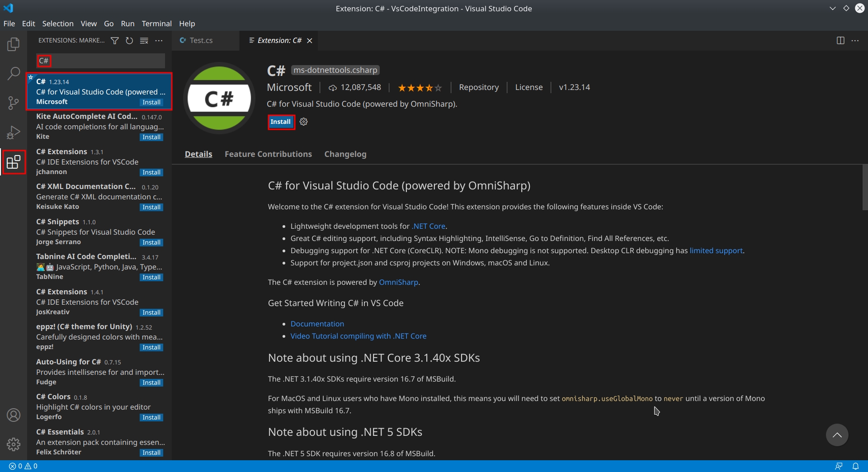The width and height of the screenshot is (868, 472).
Task: Switch to the Changelog tab
Action: [x=345, y=154]
